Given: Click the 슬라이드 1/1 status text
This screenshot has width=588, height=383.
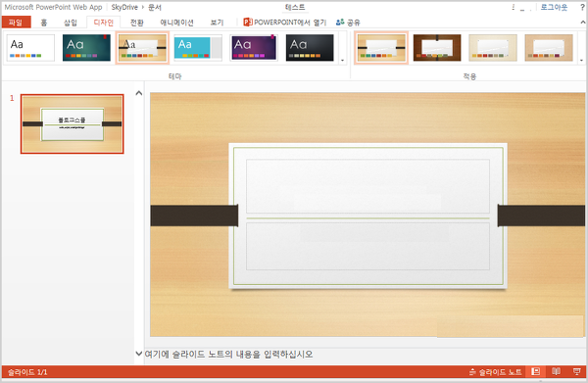Looking at the screenshot, I should 27,372.
